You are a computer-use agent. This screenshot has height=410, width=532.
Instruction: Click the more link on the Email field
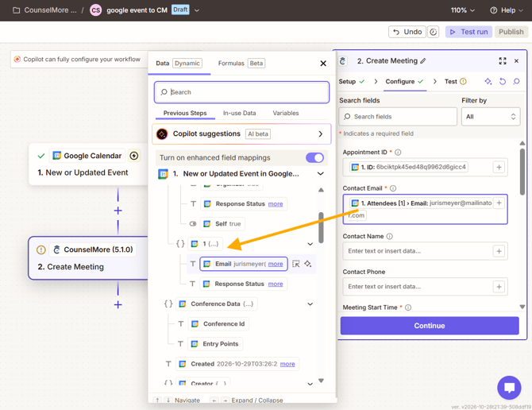pos(276,264)
